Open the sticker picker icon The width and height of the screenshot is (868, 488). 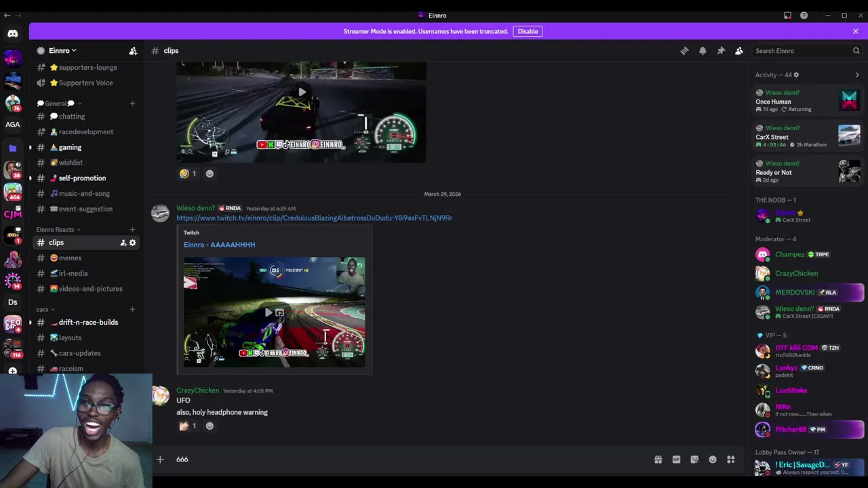(x=694, y=460)
